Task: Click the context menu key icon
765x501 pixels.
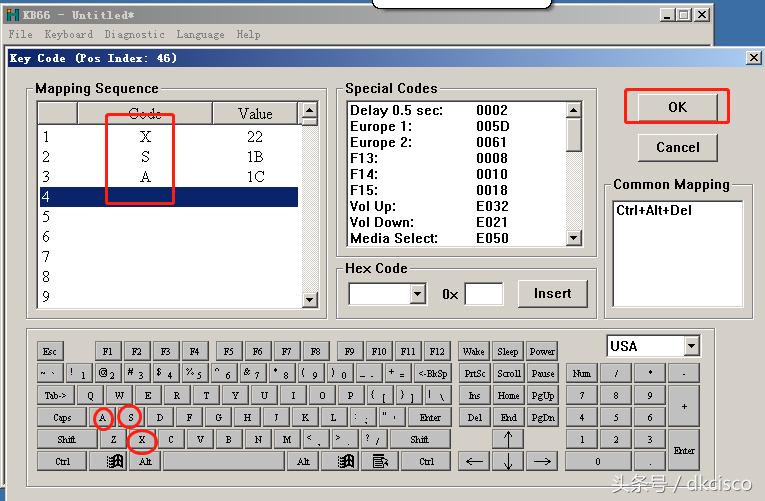Action: click(x=380, y=461)
